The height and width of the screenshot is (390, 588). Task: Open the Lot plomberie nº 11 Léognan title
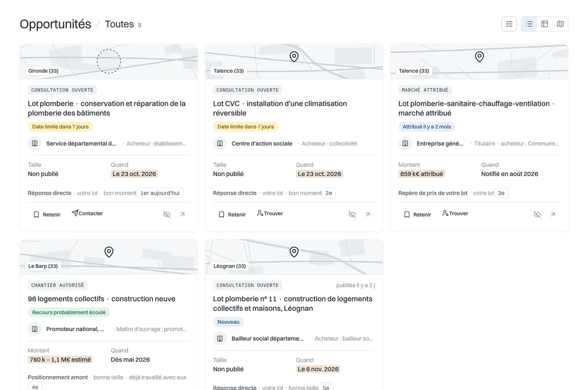pyautogui.click(x=293, y=304)
